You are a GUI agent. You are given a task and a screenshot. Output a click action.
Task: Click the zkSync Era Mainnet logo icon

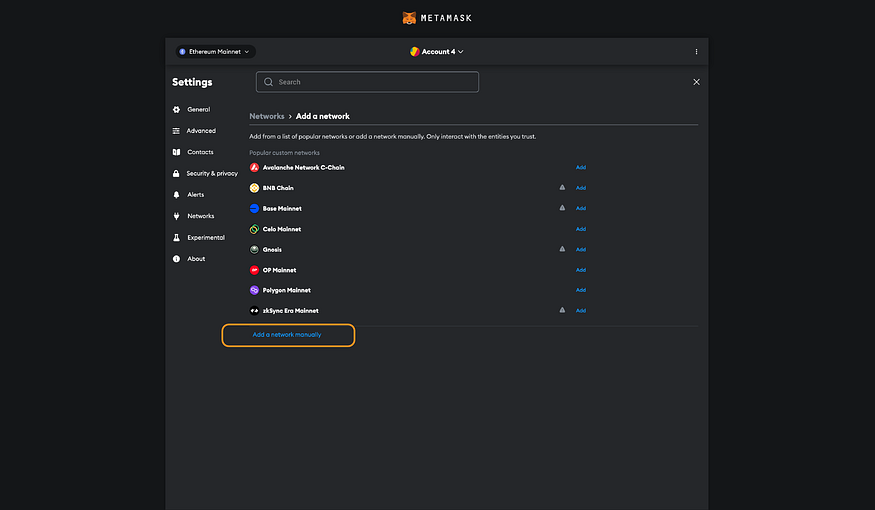tap(254, 311)
